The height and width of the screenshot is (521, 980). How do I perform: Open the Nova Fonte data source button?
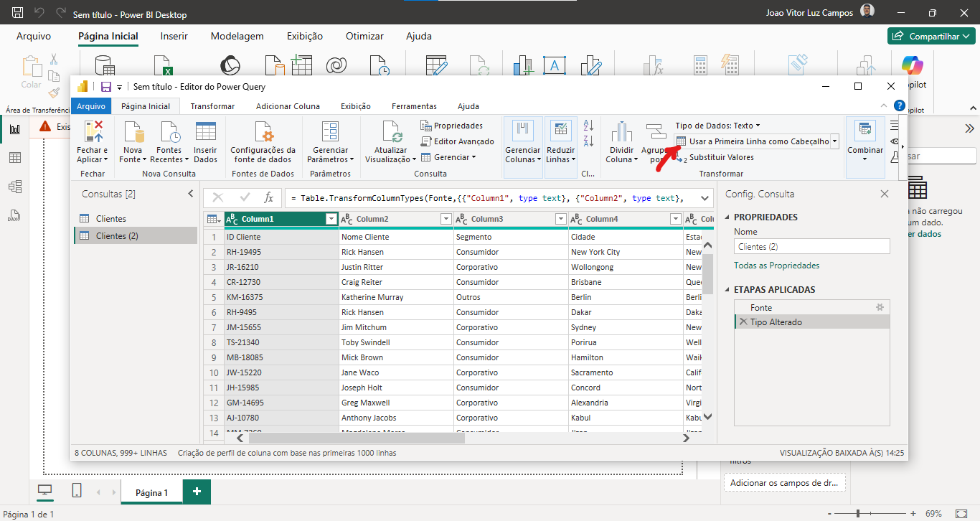coord(133,142)
